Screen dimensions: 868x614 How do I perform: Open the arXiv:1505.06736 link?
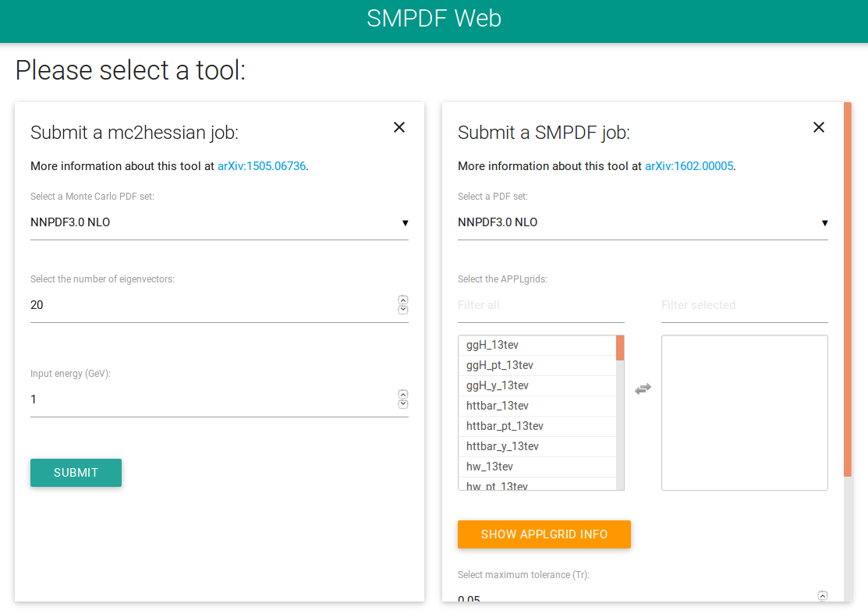coord(261,166)
